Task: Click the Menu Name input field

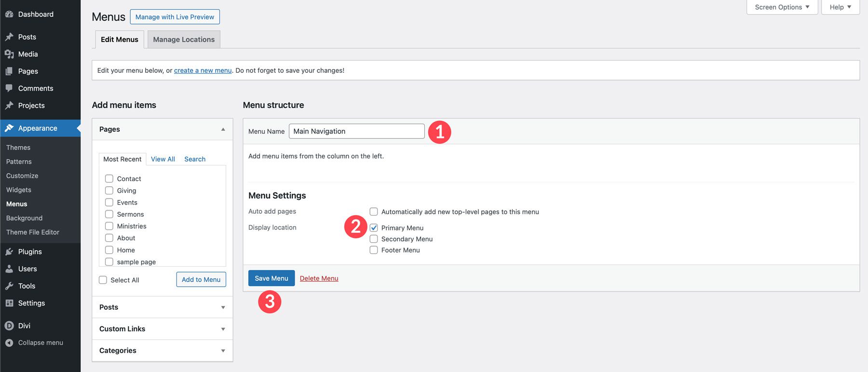Action: click(357, 131)
